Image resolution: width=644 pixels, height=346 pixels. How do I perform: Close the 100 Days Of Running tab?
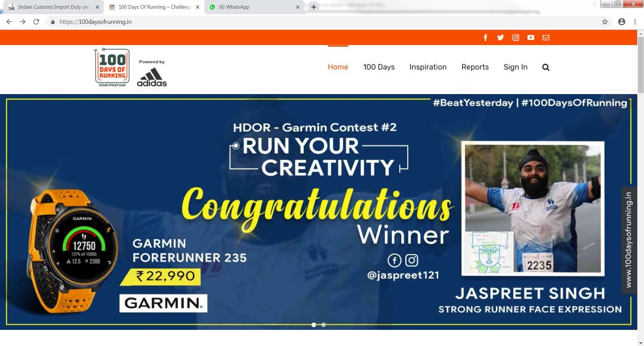tap(197, 8)
